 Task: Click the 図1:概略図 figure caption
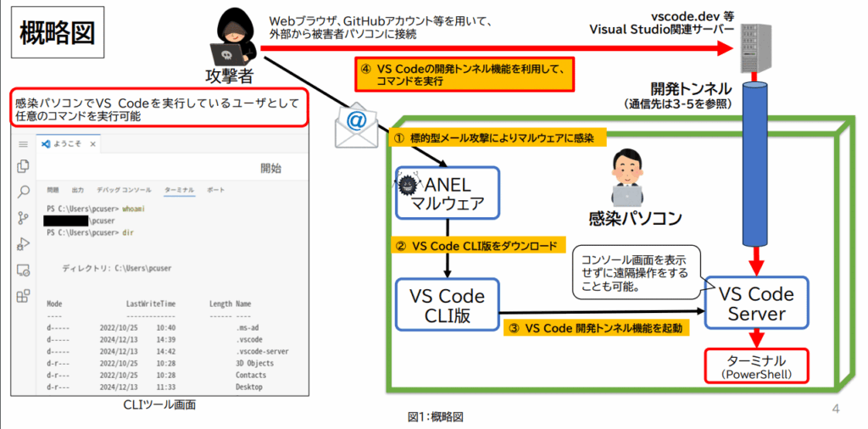click(434, 416)
